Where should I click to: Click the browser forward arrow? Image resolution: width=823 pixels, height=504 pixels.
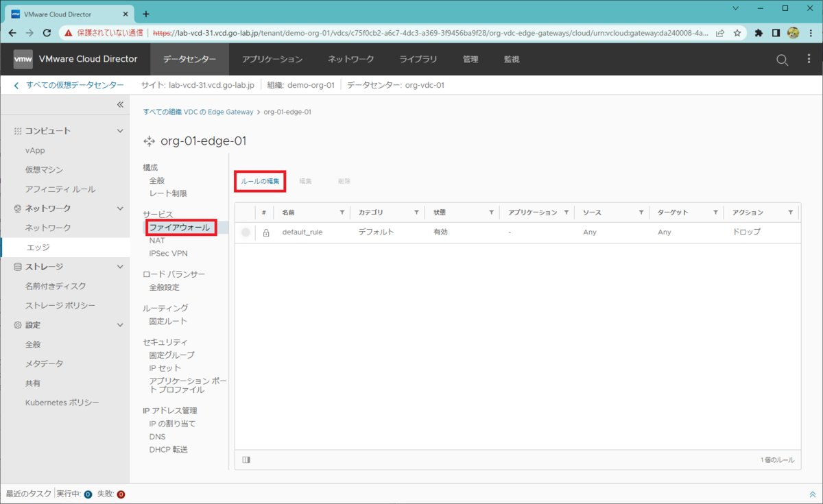30,32
